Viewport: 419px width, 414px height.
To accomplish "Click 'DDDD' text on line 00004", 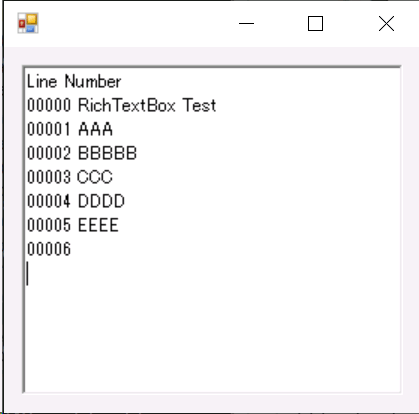I will point(101,201).
